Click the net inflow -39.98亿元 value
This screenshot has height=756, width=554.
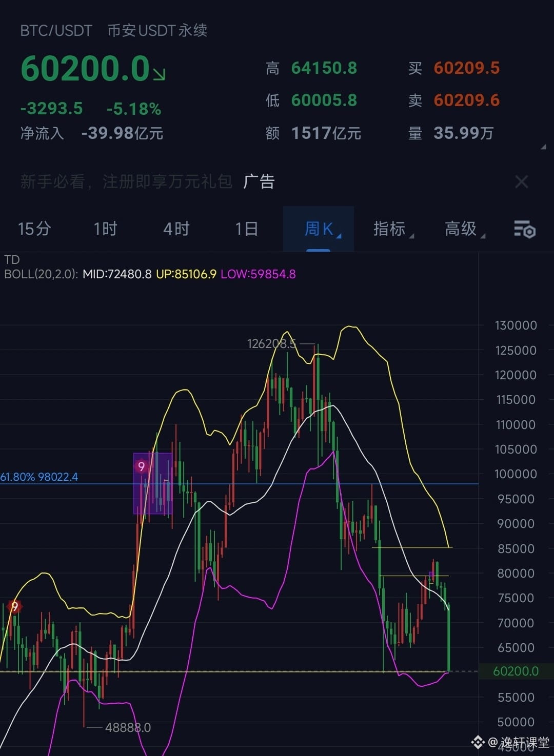click(x=122, y=133)
